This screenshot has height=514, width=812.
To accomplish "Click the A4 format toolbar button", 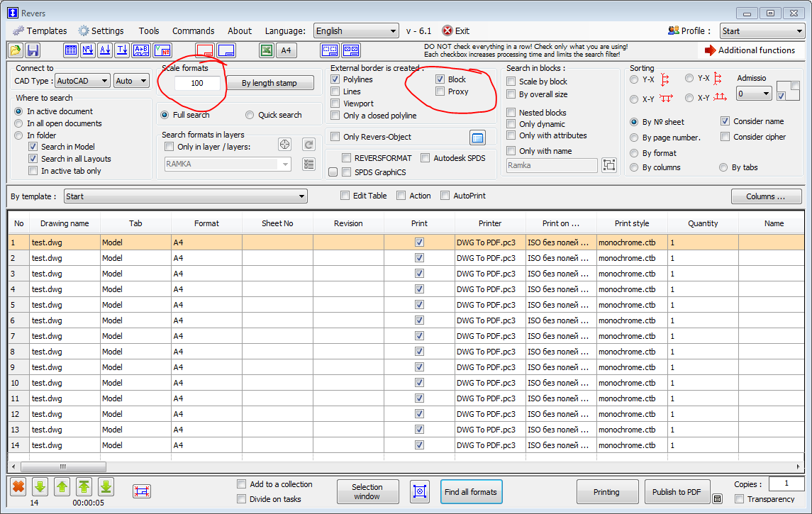I will [x=287, y=50].
